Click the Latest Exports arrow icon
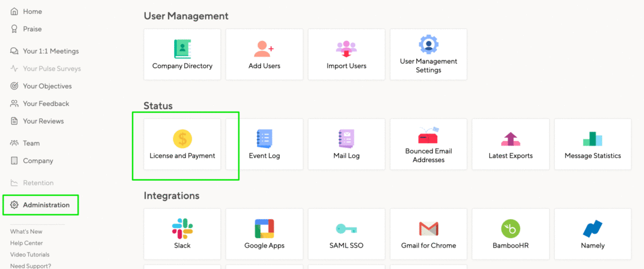The height and width of the screenshot is (269, 644). tap(511, 139)
